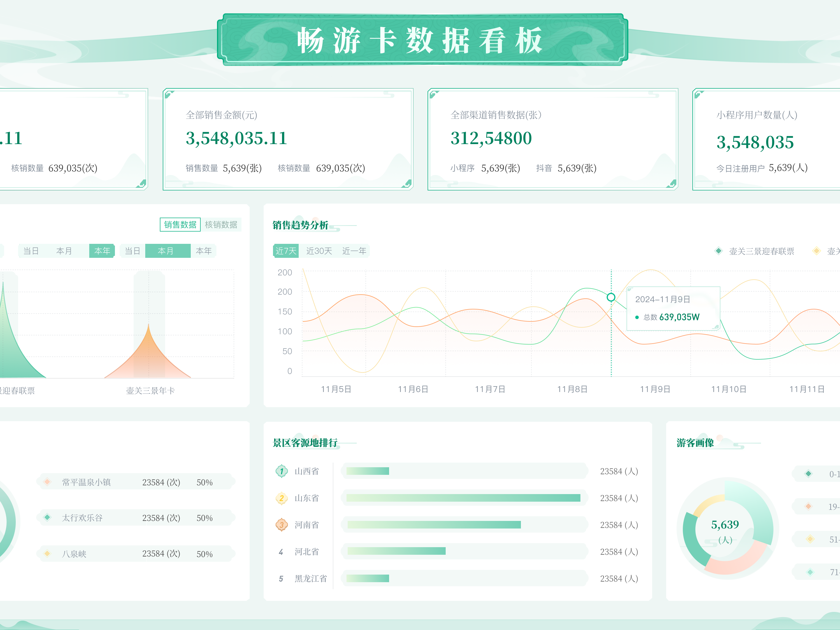Click the green diamond legend icon for 0-18 age
Screen dimensions: 840x630
tap(808, 474)
